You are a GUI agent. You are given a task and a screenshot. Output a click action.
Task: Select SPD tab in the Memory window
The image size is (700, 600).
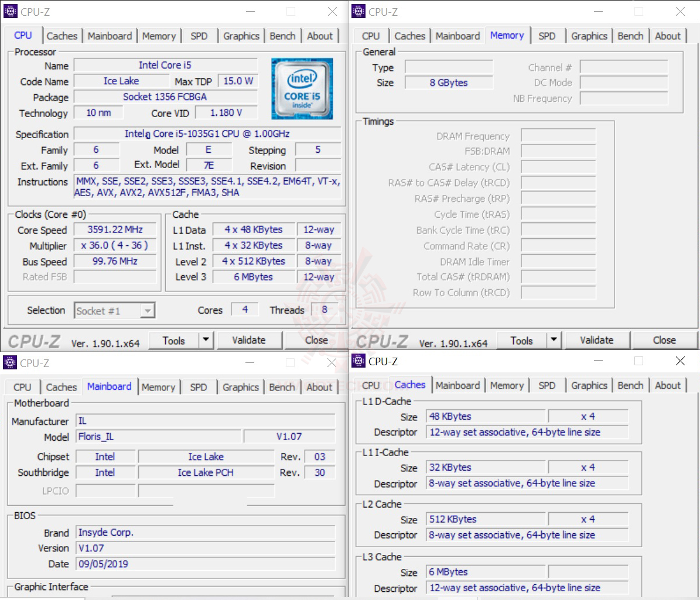pyautogui.click(x=547, y=36)
